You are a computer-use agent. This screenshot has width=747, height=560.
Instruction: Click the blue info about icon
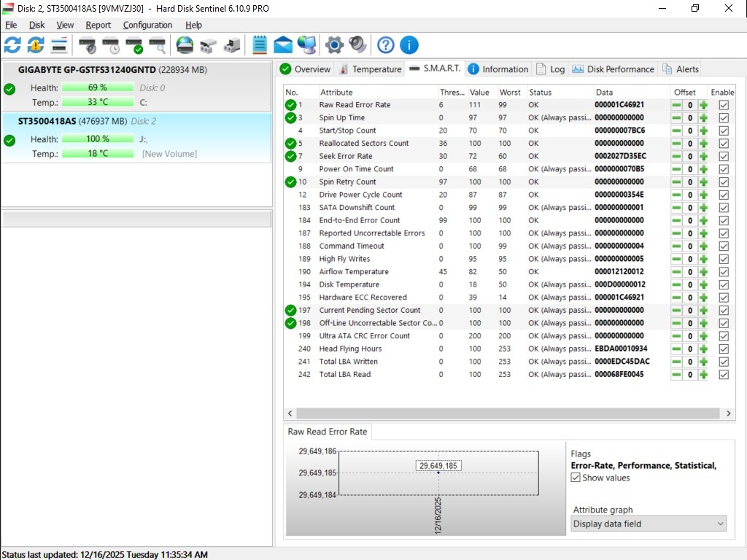pyautogui.click(x=409, y=45)
